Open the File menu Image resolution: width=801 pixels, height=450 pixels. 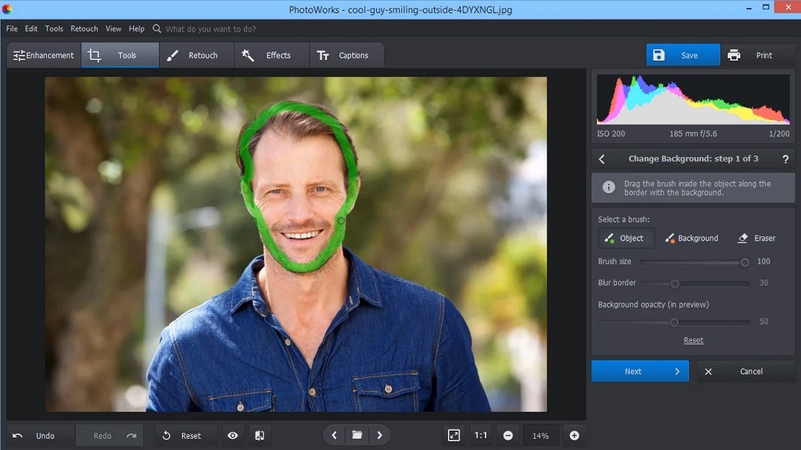click(12, 29)
